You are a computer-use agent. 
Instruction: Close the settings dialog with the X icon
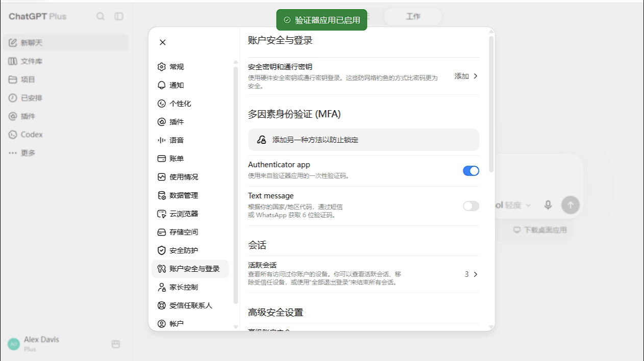162,42
